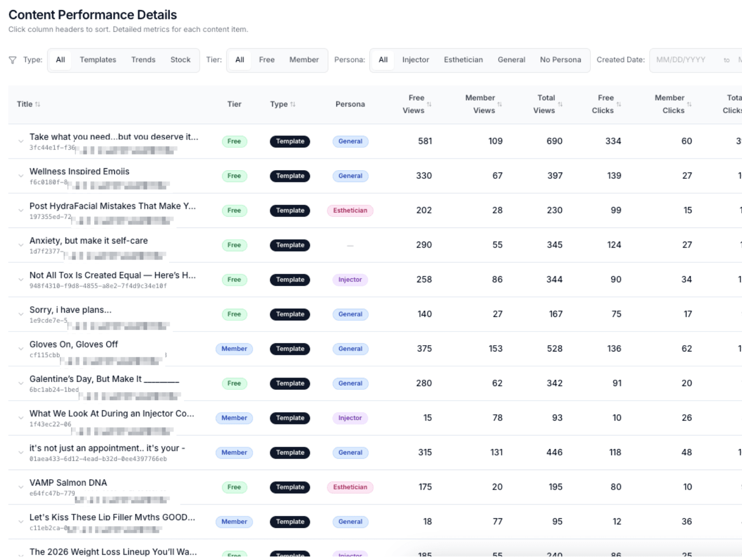
Task: Click the 446 total views value
Action: pyautogui.click(x=554, y=452)
